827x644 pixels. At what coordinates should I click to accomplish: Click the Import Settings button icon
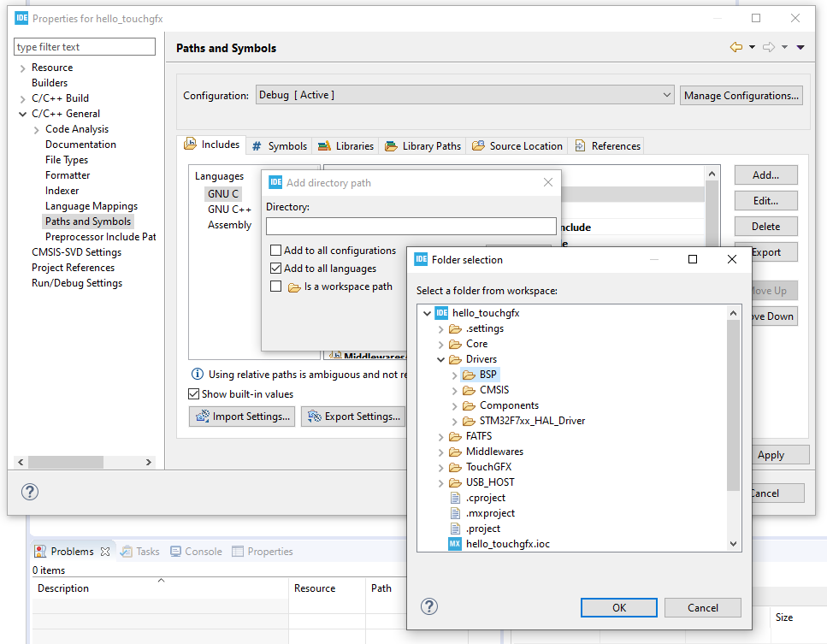203,417
